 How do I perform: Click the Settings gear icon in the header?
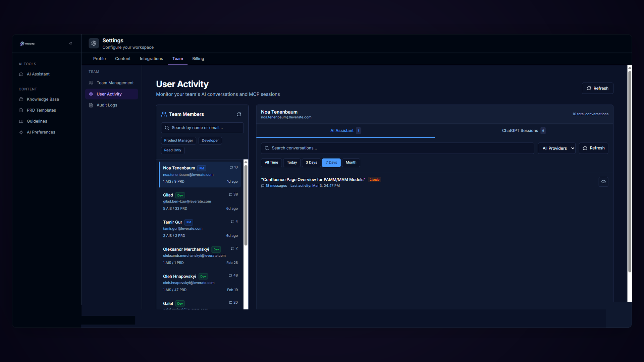coord(94,43)
